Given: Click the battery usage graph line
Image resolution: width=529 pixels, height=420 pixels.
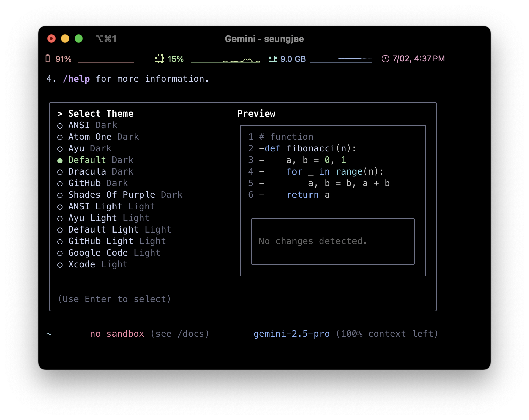Looking at the screenshot, I should [106, 62].
